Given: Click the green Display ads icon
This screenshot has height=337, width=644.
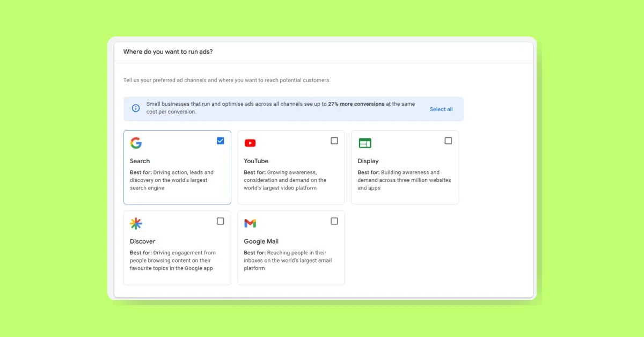Looking at the screenshot, I should point(365,143).
